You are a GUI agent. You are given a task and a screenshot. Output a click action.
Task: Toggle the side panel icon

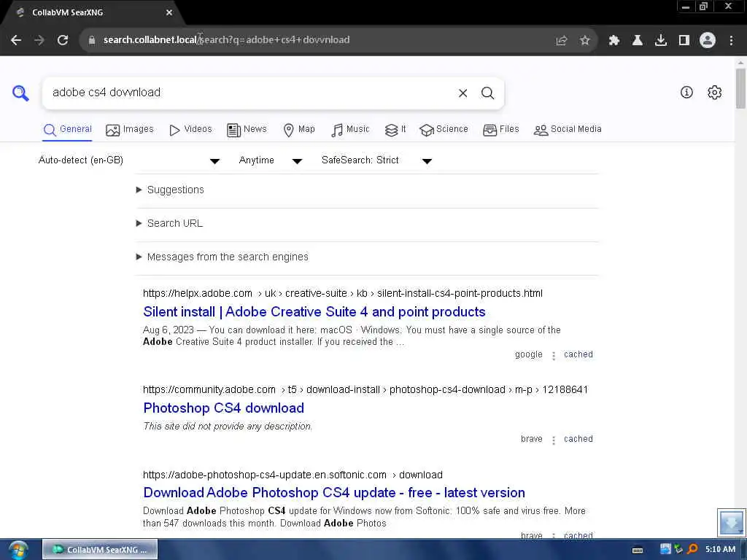click(x=684, y=41)
